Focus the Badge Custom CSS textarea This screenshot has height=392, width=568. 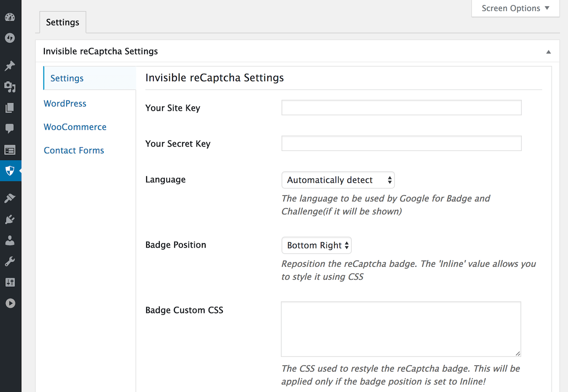point(401,329)
